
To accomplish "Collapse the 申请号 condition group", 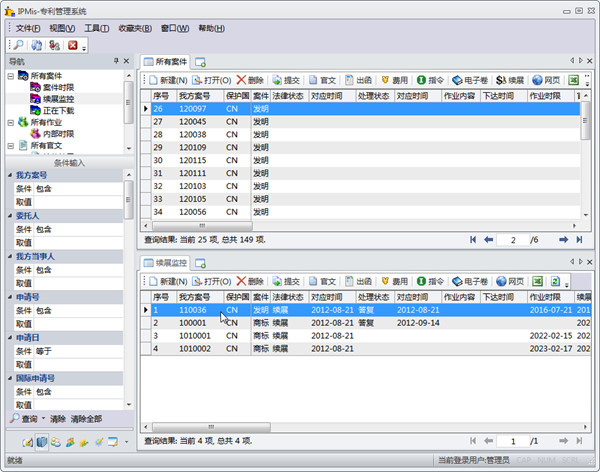I will click(x=10, y=297).
